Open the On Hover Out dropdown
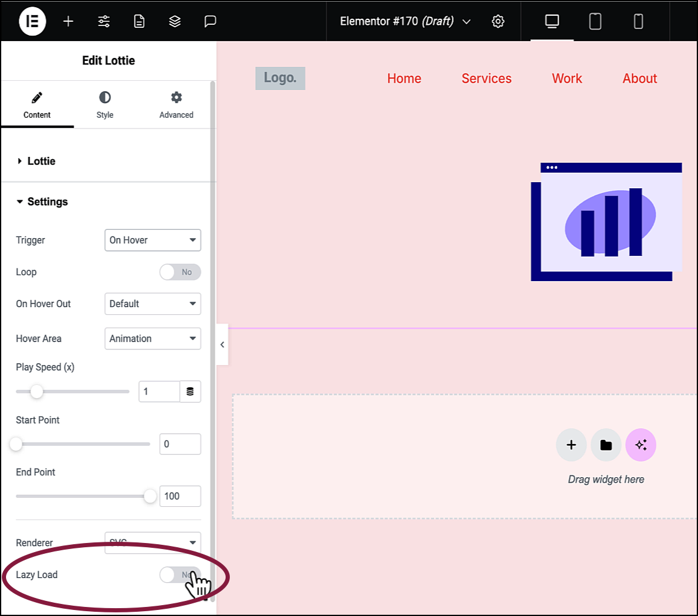Viewport: 698px width, 616px height. point(153,303)
